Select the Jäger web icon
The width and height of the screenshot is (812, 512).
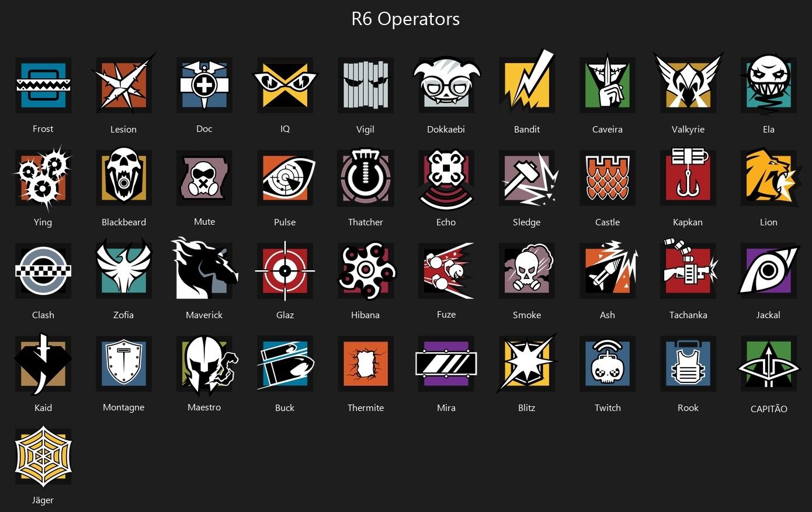point(43,457)
